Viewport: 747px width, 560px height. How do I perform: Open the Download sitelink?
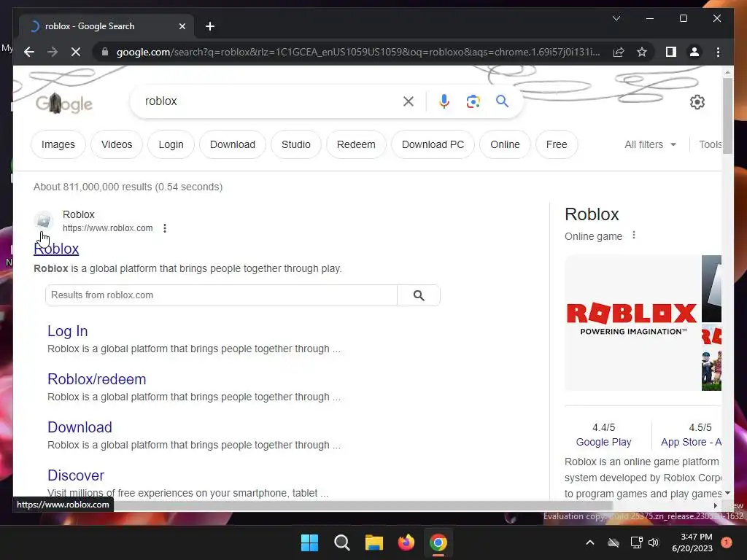pos(80,427)
